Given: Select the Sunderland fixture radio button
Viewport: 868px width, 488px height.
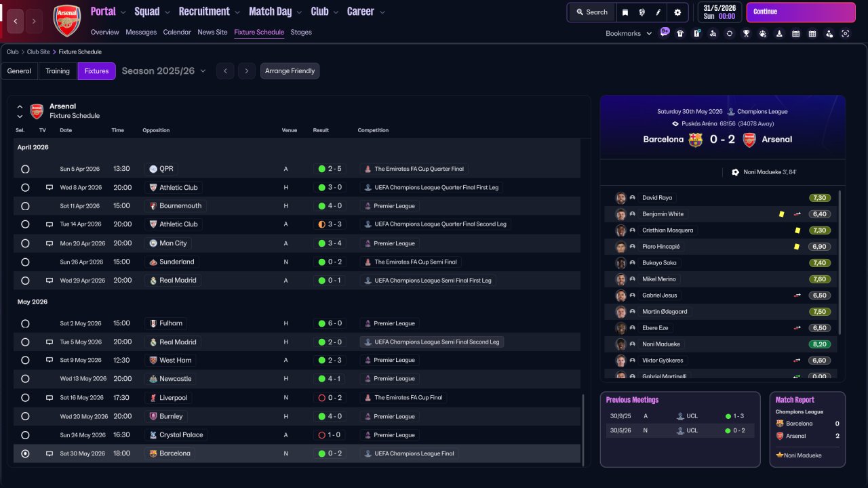Looking at the screenshot, I should click(x=25, y=262).
